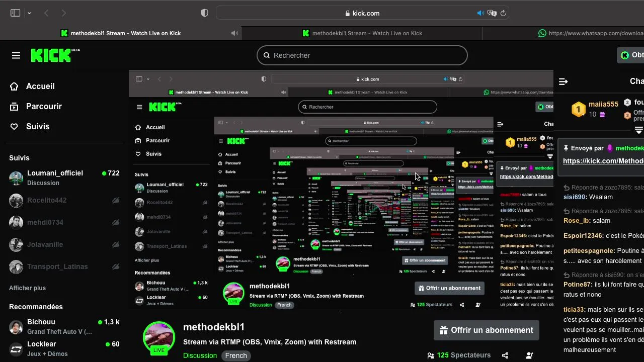Open recommended channel Locklear
Viewport: 644px width, 362px height.
64,348
